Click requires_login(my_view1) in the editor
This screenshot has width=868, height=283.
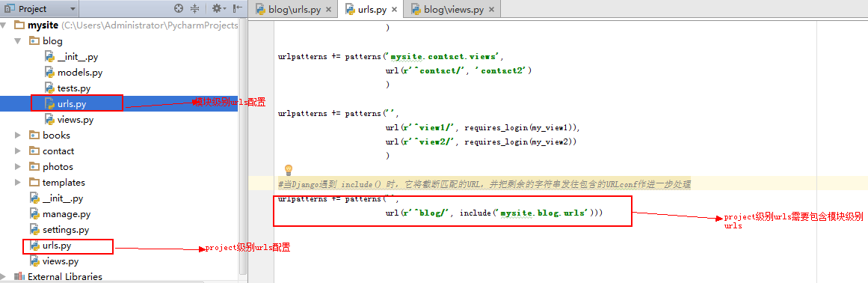click(x=520, y=127)
